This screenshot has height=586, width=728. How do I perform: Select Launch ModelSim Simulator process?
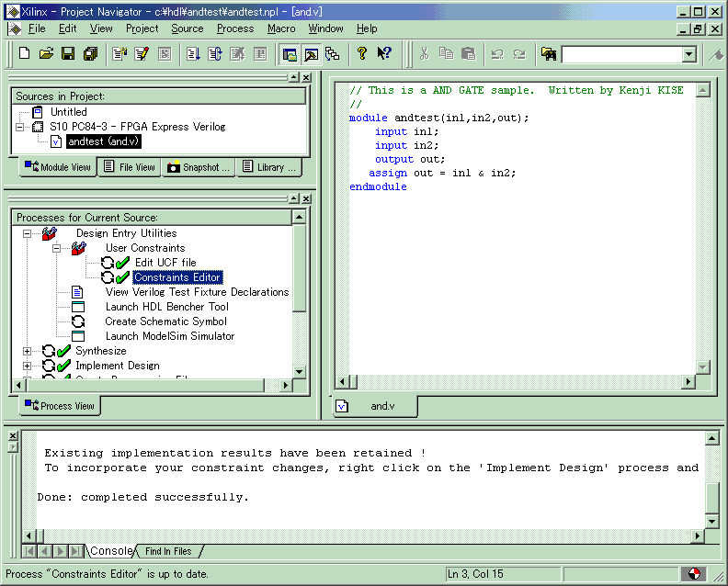pyautogui.click(x=170, y=336)
